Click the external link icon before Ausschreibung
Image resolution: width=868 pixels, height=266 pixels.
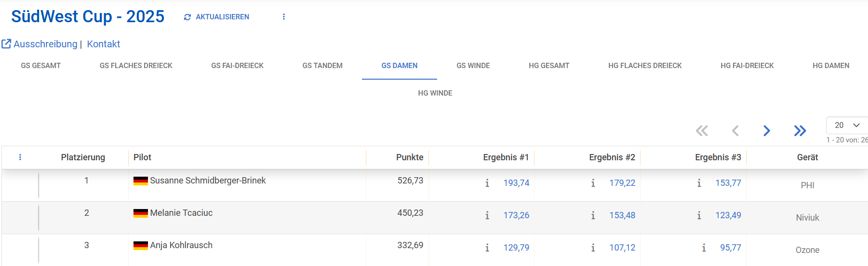pos(6,44)
